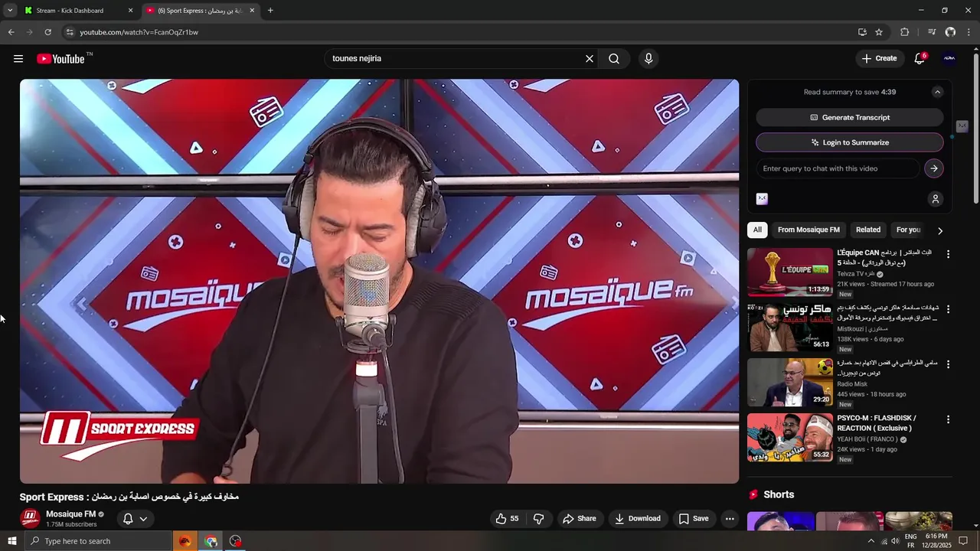
Task: Select the For you chip
Action: (x=908, y=230)
